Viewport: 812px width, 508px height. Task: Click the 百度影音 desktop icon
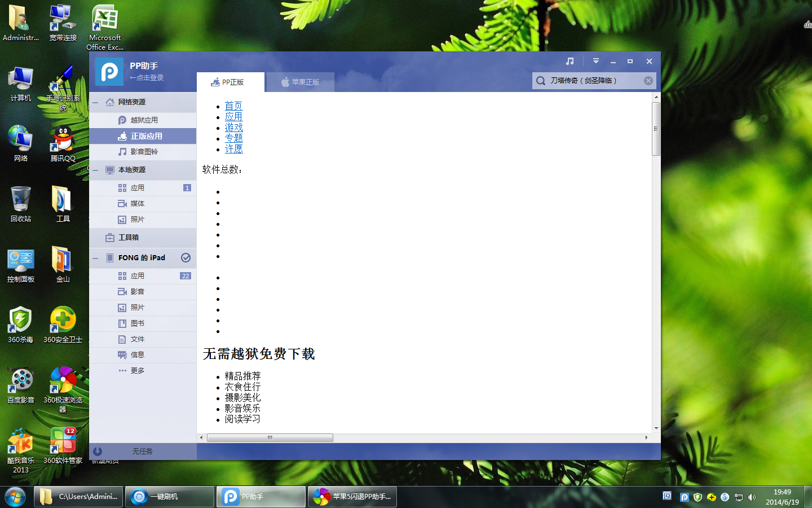(x=21, y=386)
